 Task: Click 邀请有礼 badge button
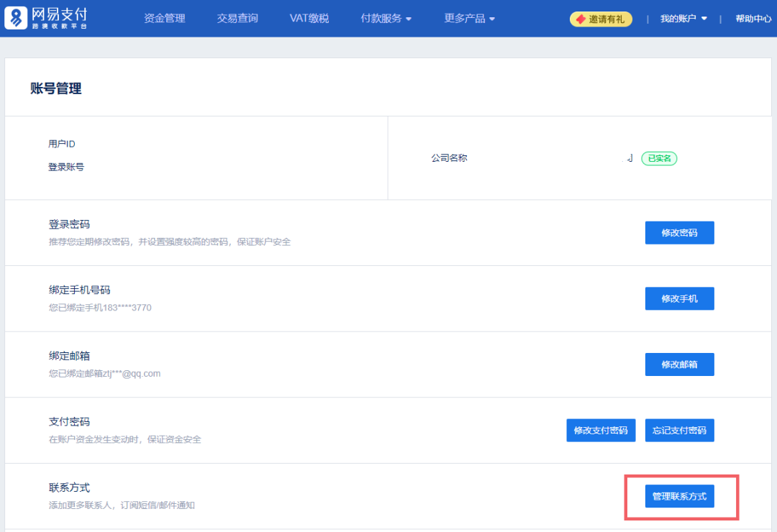601,19
